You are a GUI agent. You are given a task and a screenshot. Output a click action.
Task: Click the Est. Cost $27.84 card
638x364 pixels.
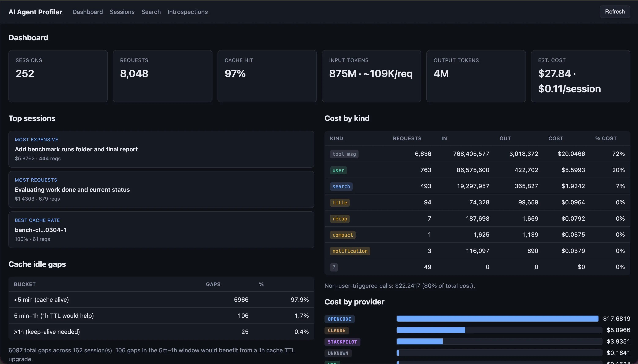pos(580,76)
